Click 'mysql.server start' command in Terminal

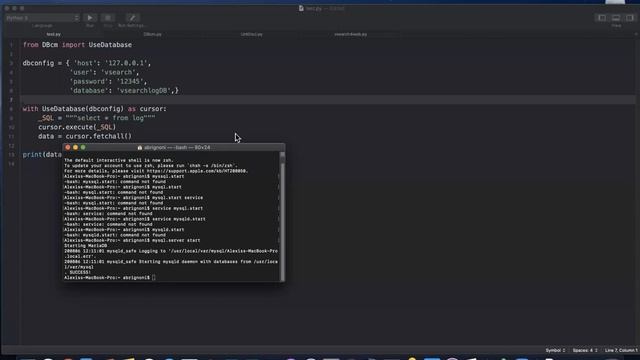click(176, 240)
